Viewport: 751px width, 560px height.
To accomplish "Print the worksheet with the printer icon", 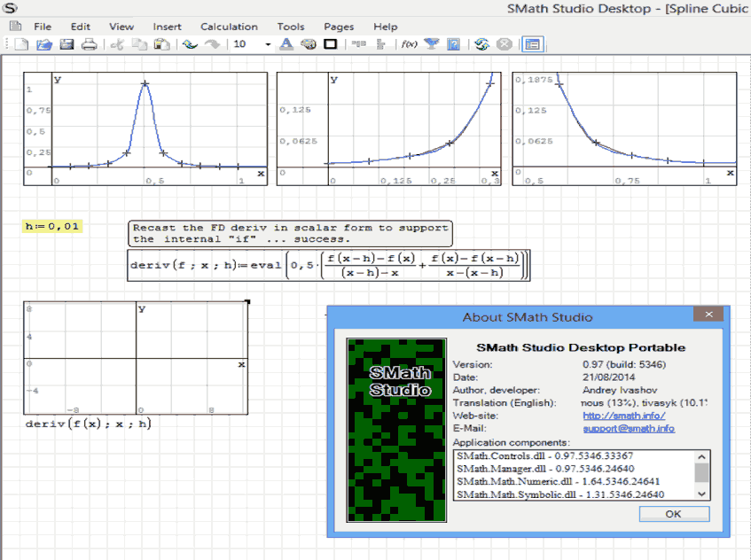I will point(89,44).
